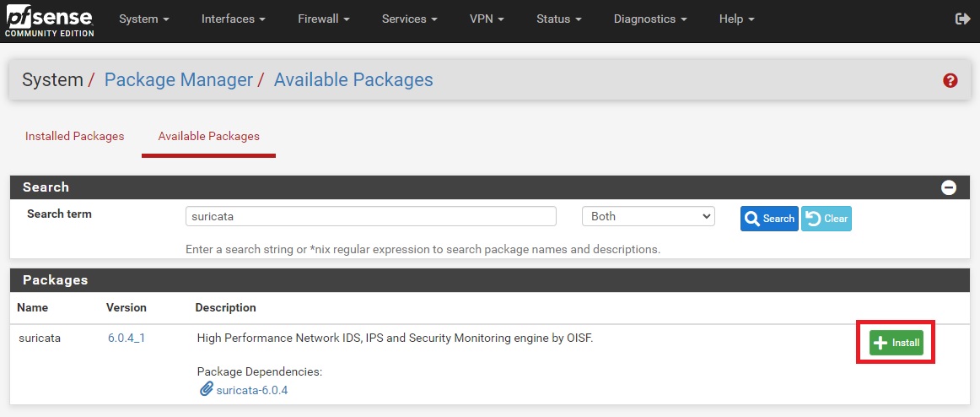This screenshot has width=980, height=417.
Task: Open the Status menu
Action: click(x=559, y=19)
